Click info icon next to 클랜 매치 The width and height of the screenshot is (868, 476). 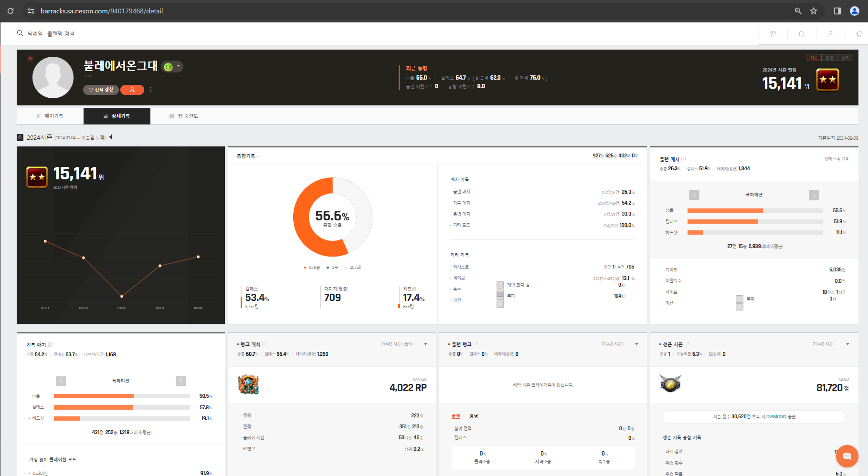click(x=683, y=159)
